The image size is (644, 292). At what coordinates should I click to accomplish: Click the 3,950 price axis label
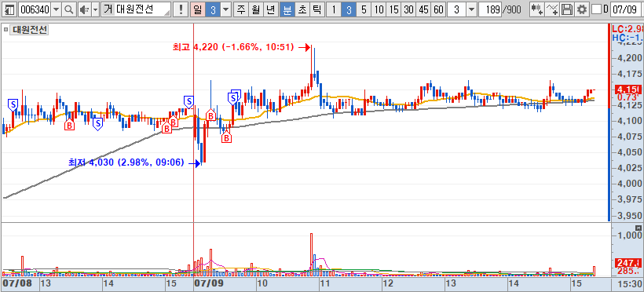(629, 216)
